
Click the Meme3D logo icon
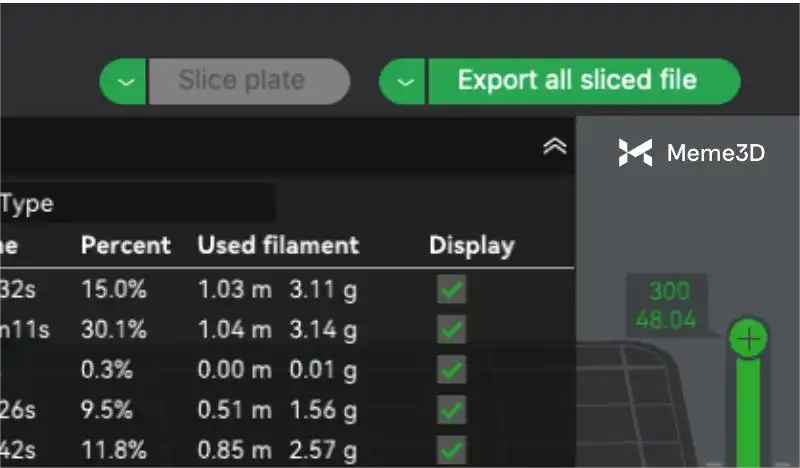[635, 153]
